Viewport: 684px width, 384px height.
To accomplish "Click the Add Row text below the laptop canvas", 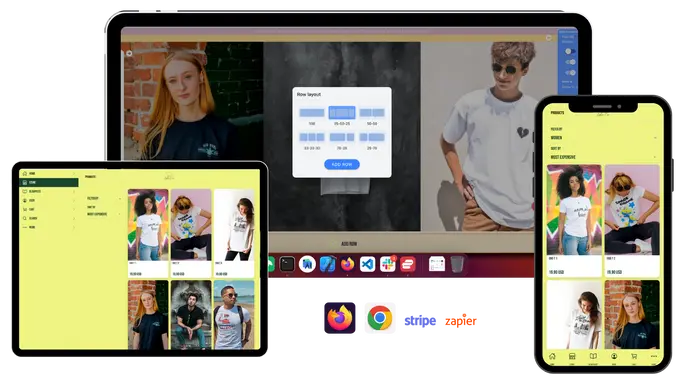I will (349, 243).
